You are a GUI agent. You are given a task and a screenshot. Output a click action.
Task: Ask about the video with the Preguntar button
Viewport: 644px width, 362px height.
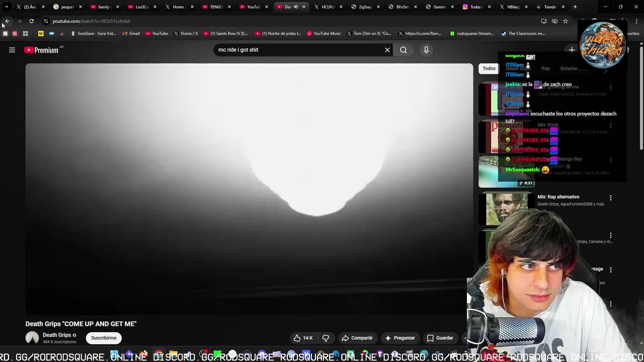[x=400, y=338]
